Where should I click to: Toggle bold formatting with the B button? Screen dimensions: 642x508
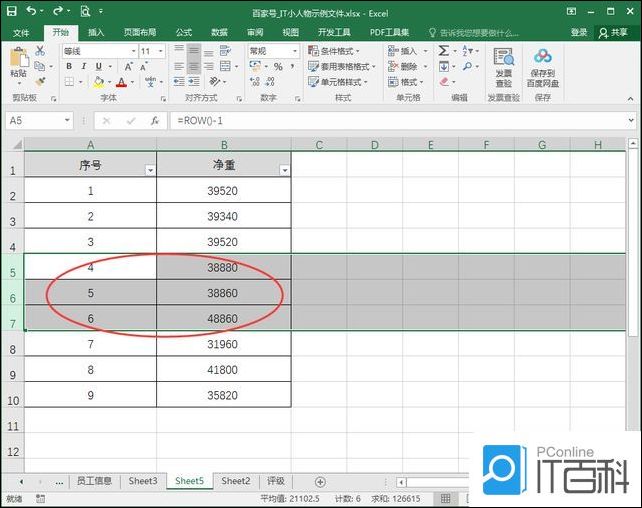click(69, 66)
